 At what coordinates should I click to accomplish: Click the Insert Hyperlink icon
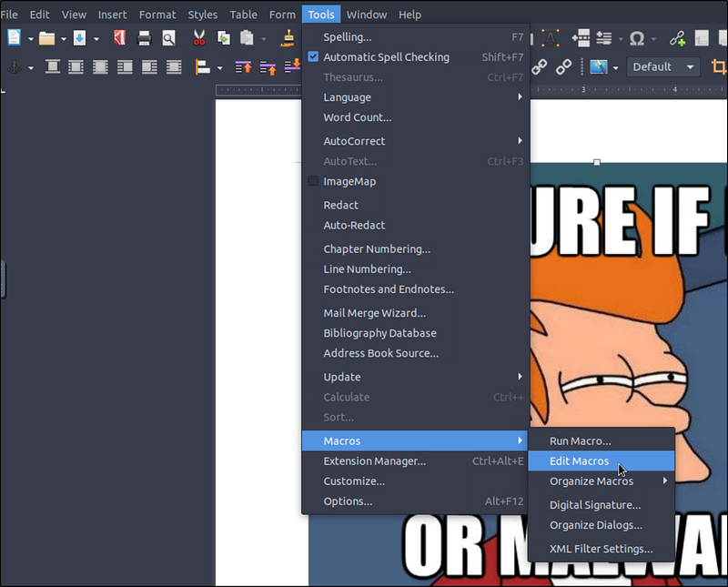pyautogui.click(x=677, y=38)
